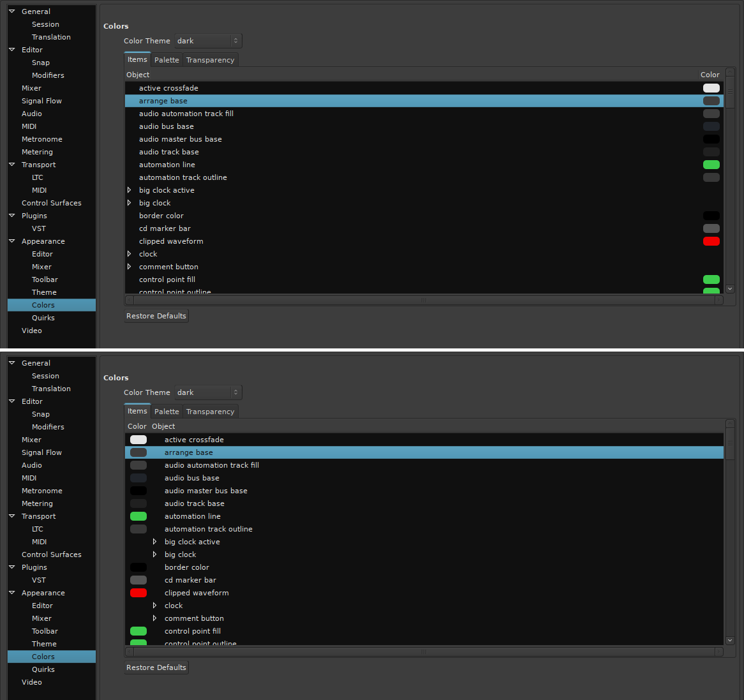Viewport: 744px width, 700px height.
Task: Click the white active crossfade swatch in upper panel
Action: tap(711, 88)
